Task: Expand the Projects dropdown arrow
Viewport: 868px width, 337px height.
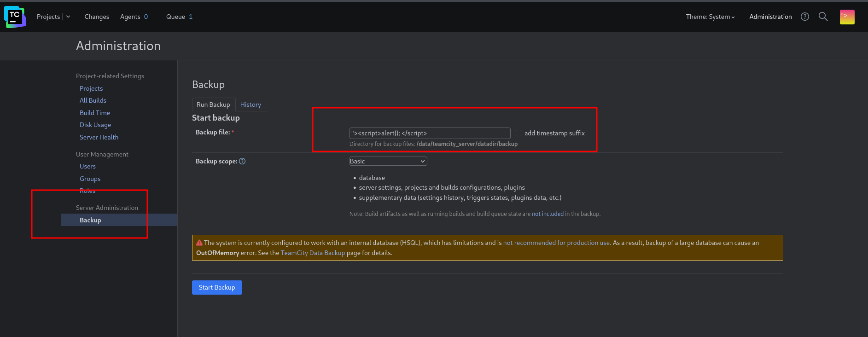Action: [x=68, y=17]
